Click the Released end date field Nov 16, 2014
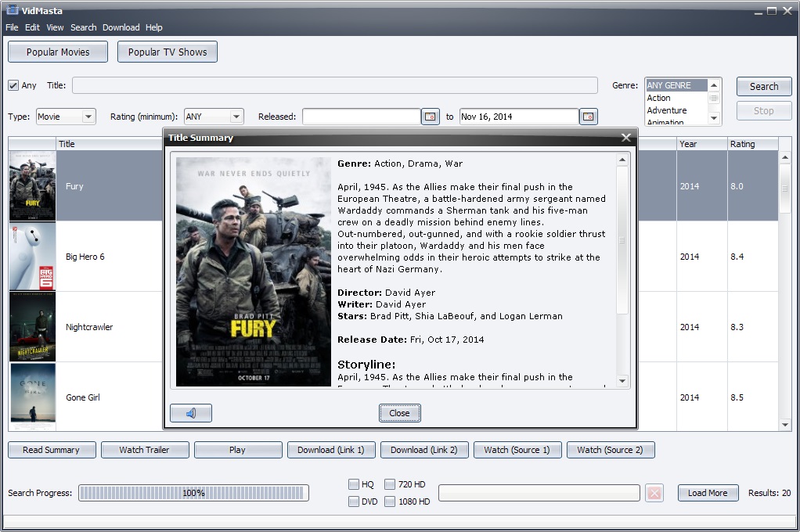Screen dimensions: 800x532 point(519,117)
